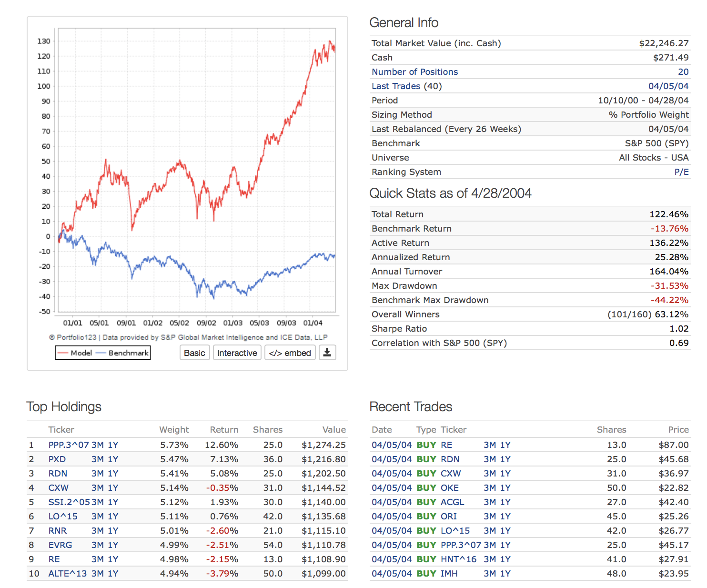Click the red Model legend entry
The image size is (707, 588).
(x=75, y=353)
